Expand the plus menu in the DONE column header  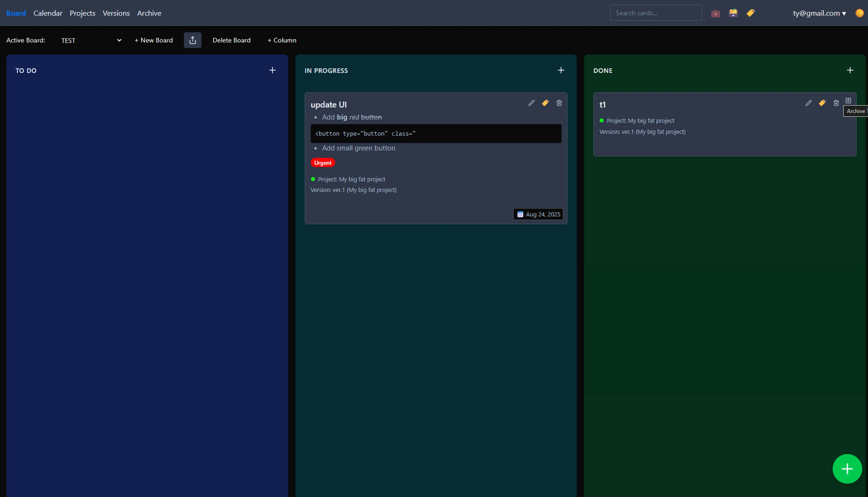point(850,70)
